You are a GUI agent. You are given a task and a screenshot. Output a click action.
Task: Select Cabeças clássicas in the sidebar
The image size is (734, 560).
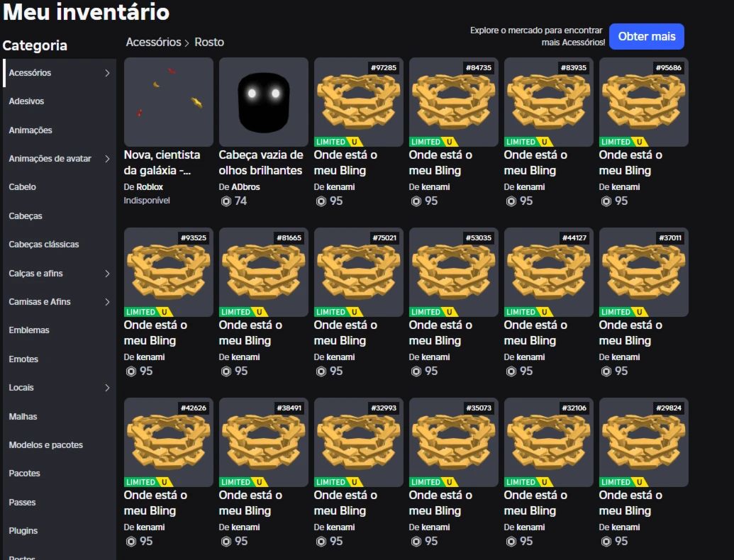tap(44, 245)
